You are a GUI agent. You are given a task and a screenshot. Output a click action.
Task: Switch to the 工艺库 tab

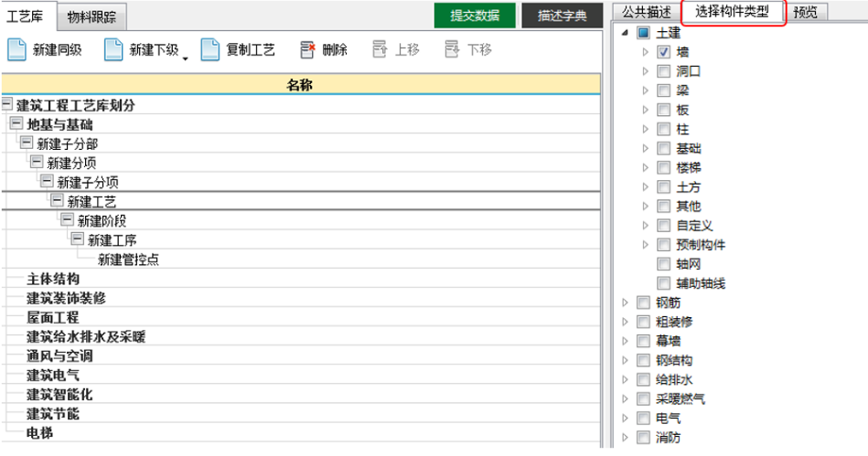pos(25,16)
